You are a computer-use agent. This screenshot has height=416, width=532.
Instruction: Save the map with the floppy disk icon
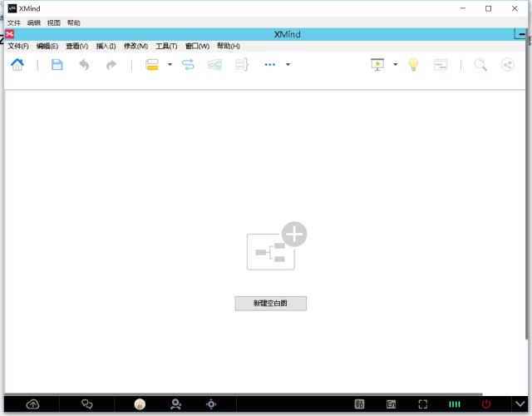pyautogui.click(x=57, y=65)
